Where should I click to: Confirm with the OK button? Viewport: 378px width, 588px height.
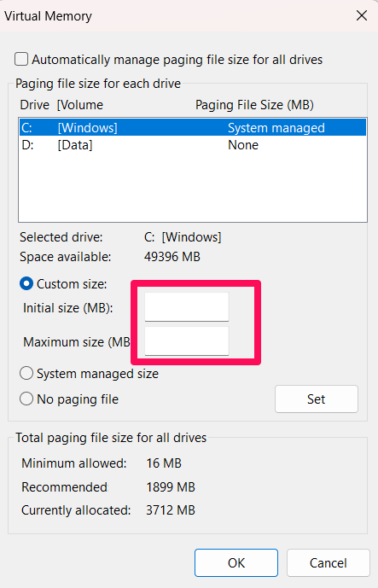pyautogui.click(x=236, y=563)
